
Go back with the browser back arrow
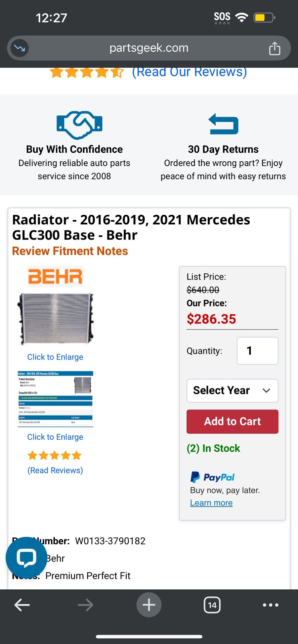(22, 605)
